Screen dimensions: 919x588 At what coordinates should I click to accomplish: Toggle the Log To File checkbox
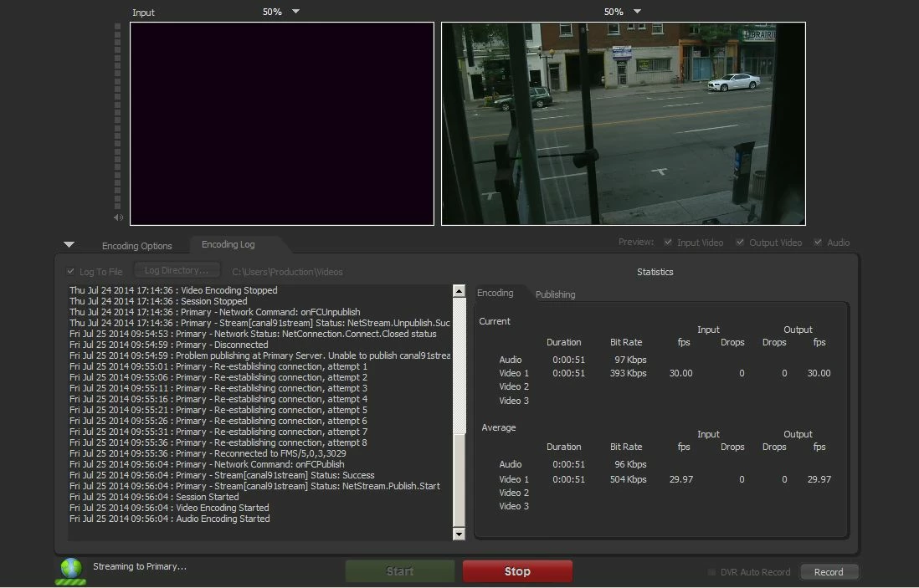[x=71, y=271]
